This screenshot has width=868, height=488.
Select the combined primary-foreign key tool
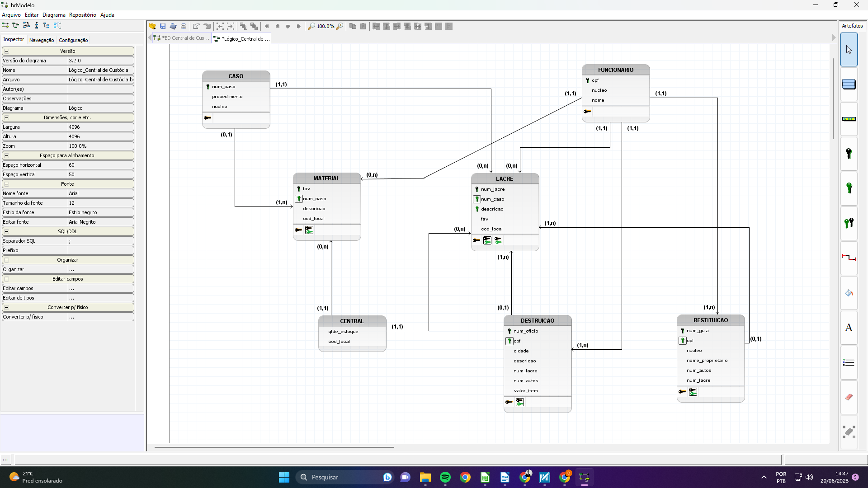849,223
